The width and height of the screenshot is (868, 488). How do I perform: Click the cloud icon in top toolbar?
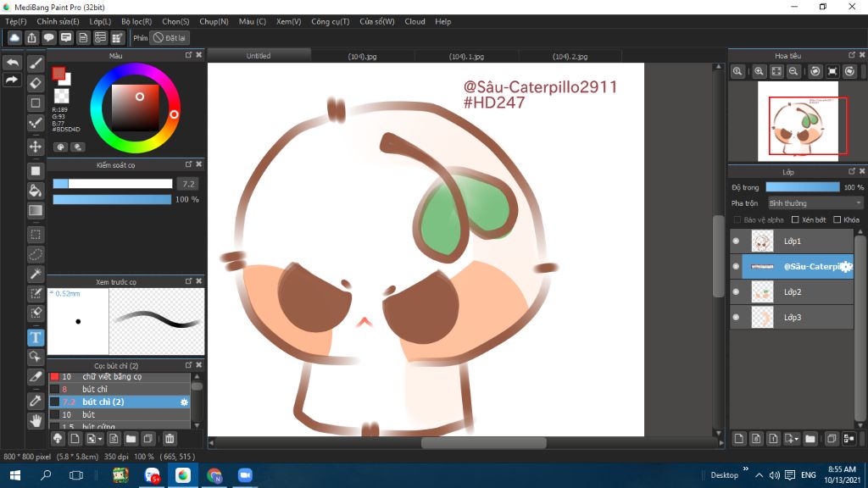point(14,37)
